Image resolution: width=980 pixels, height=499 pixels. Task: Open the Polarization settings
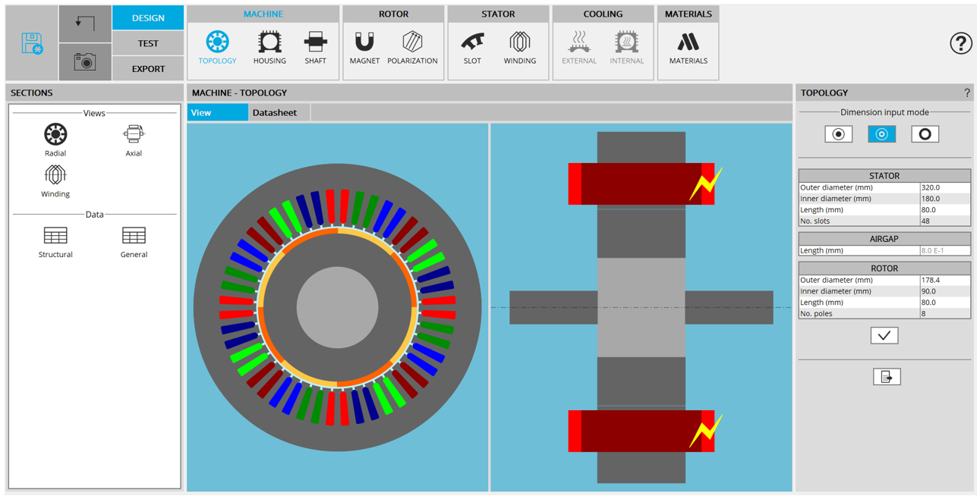(412, 47)
